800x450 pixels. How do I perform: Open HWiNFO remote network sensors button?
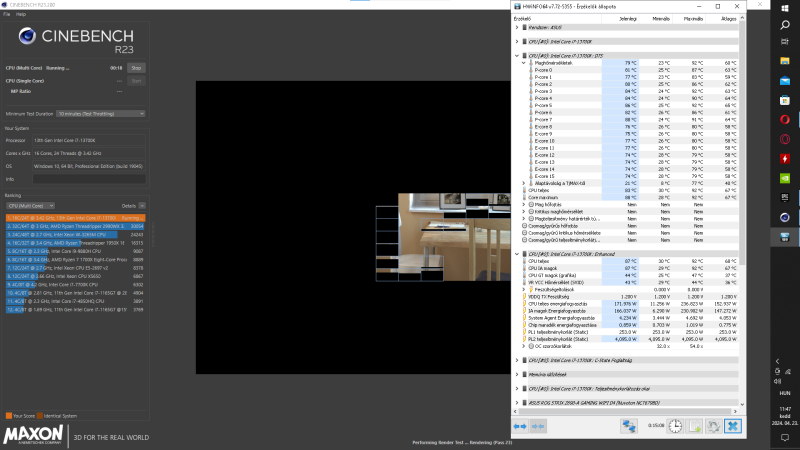(629, 426)
